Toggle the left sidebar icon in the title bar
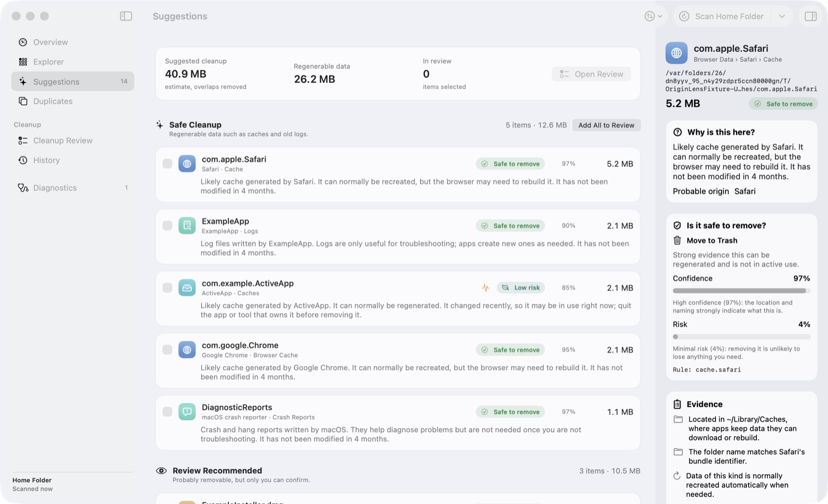The image size is (828, 504). (x=126, y=16)
